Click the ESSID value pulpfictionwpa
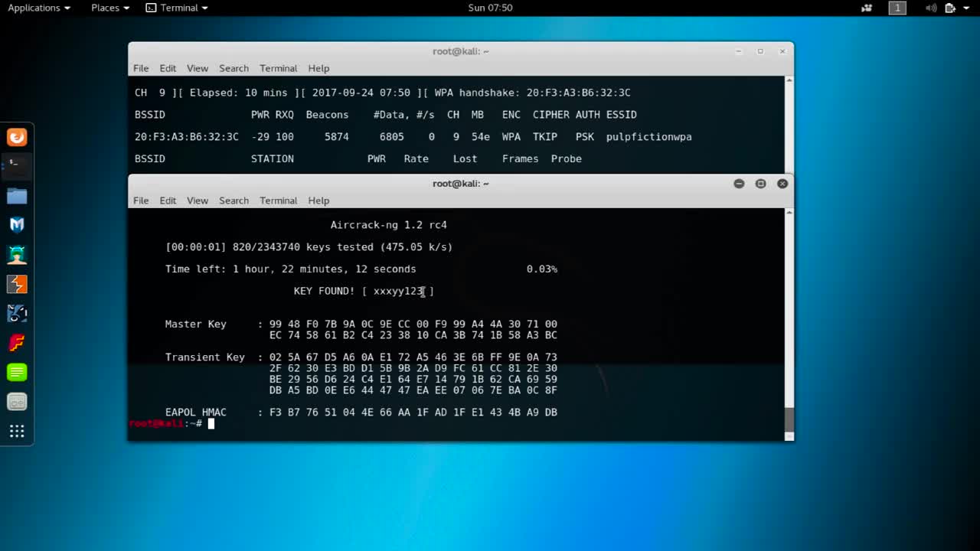 click(x=648, y=137)
